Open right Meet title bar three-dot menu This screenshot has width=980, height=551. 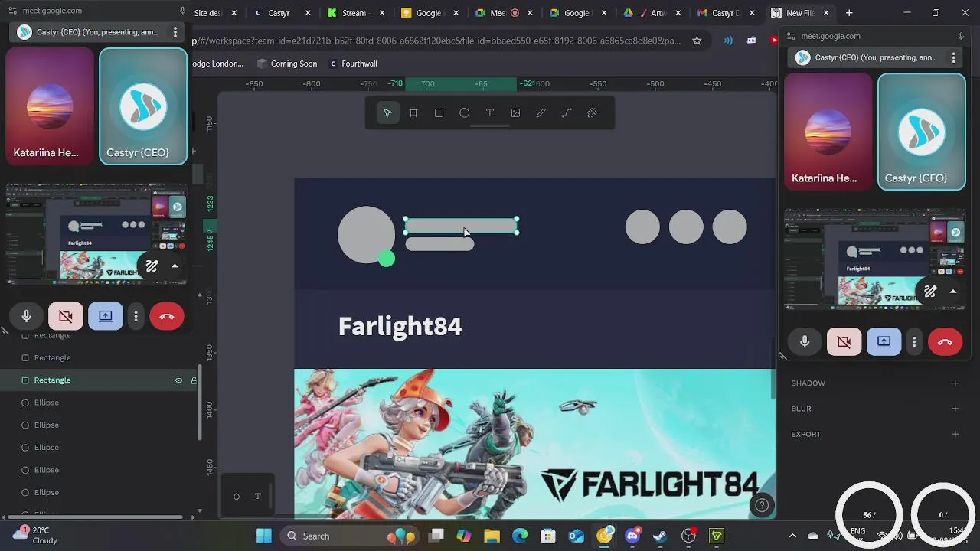tap(953, 57)
